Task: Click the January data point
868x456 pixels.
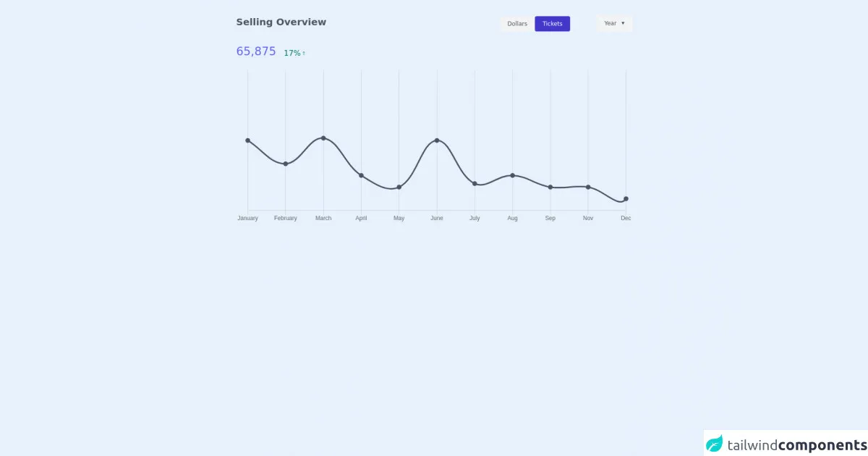Action: click(248, 140)
